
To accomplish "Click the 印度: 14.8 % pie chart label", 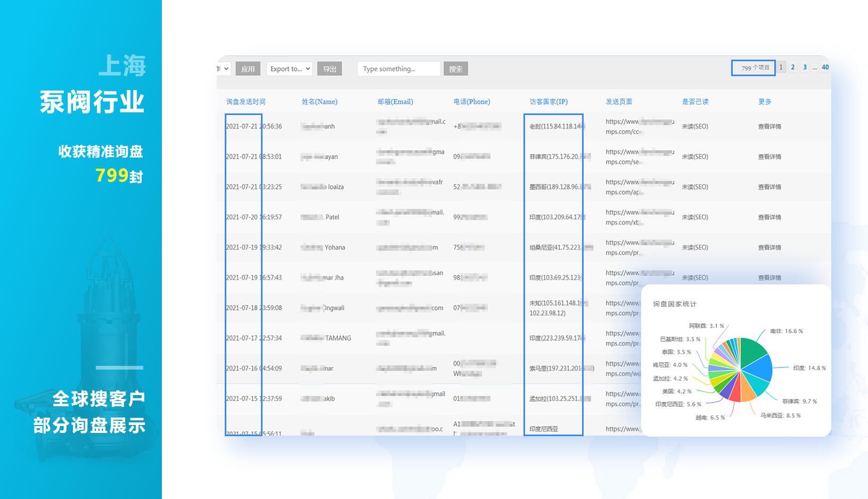I will click(809, 368).
